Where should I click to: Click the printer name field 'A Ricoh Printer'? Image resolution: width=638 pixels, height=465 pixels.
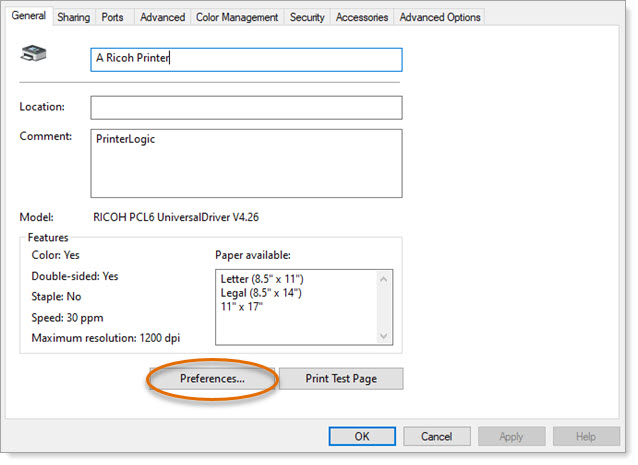[245, 59]
